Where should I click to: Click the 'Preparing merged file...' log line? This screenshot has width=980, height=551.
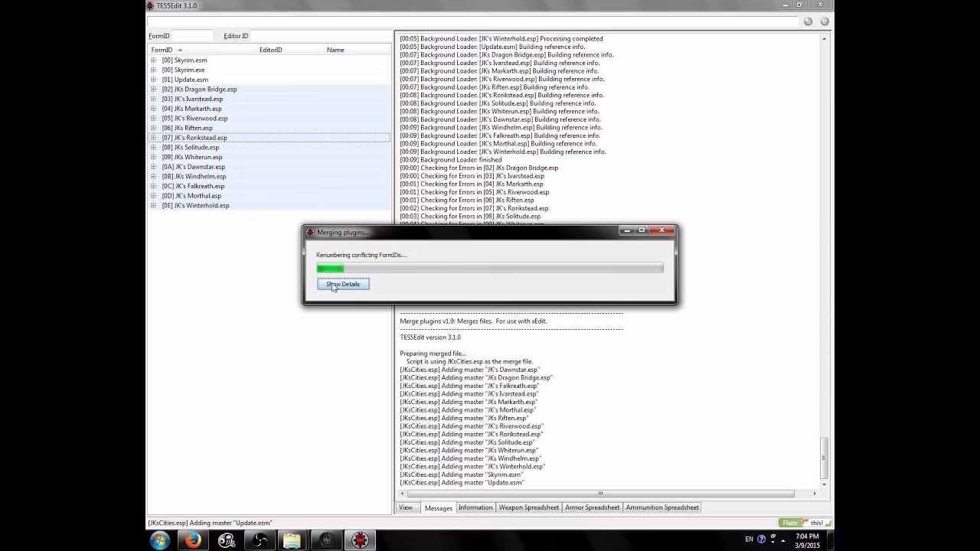[433, 354]
